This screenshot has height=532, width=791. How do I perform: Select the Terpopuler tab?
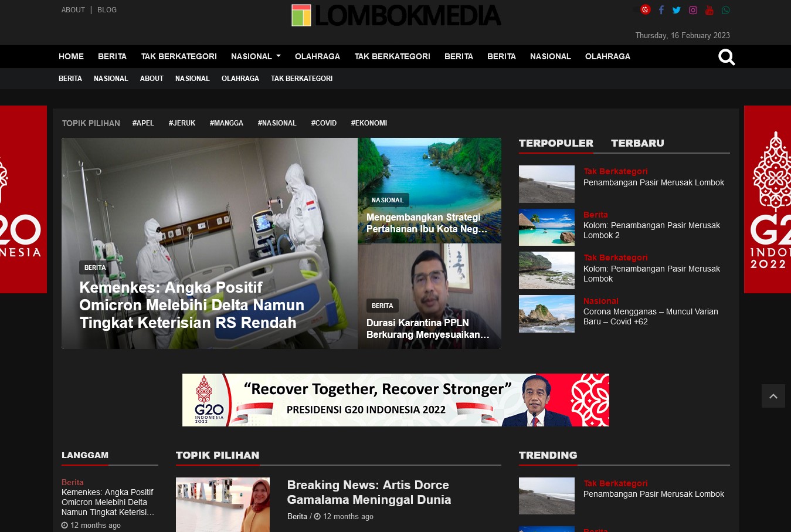(556, 143)
